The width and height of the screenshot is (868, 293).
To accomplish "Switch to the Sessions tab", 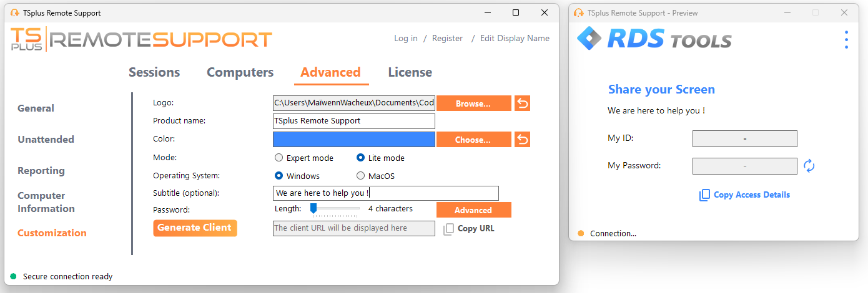I will click(154, 72).
